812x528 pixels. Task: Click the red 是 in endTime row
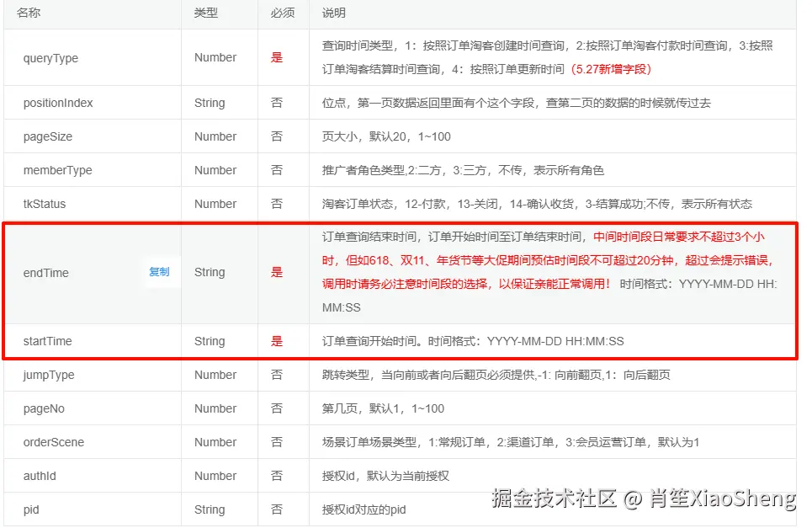click(277, 273)
